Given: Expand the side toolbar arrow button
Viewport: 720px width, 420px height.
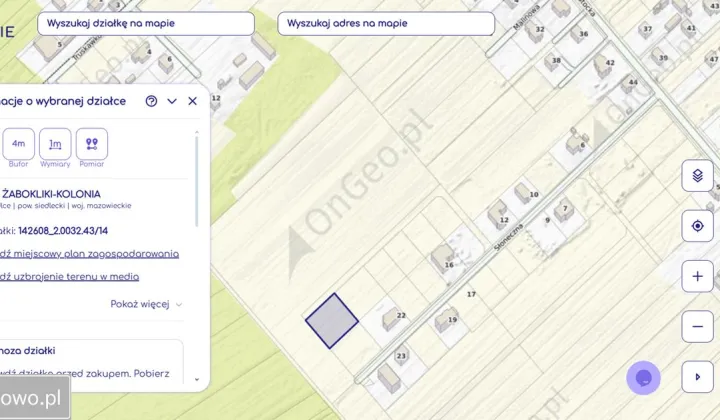Looking at the screenshot, I should click(x=697, y=376).
